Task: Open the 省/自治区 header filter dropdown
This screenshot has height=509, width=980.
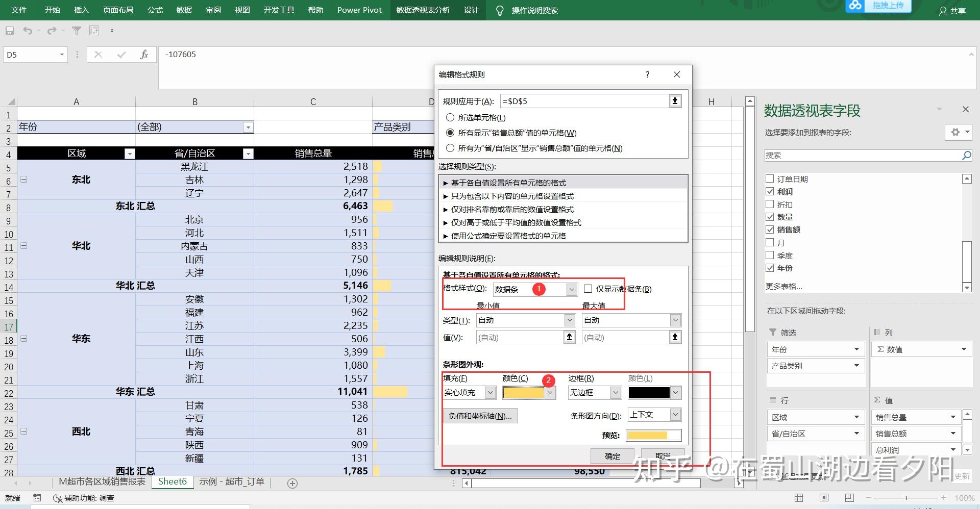Action: [x=248, y=154]
